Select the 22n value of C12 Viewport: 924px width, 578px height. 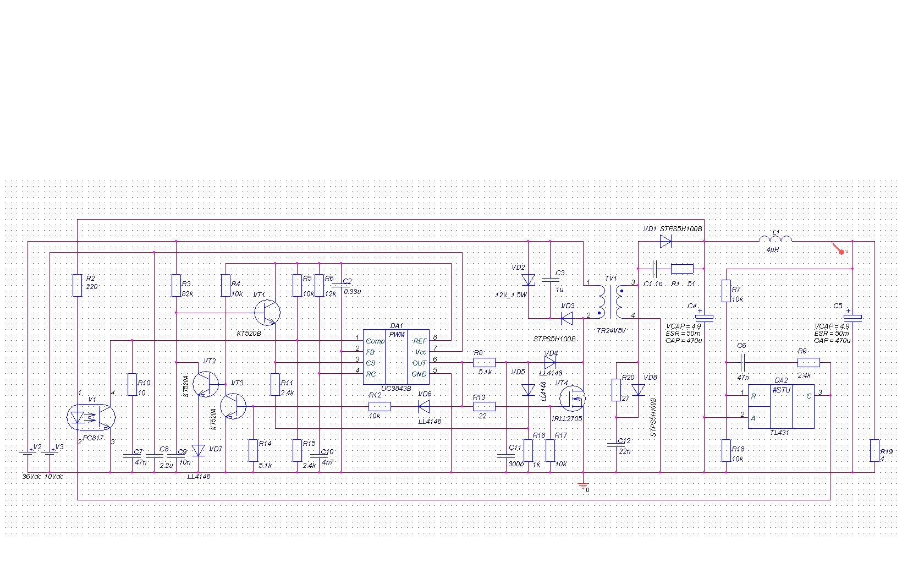(x=625, y=451)
